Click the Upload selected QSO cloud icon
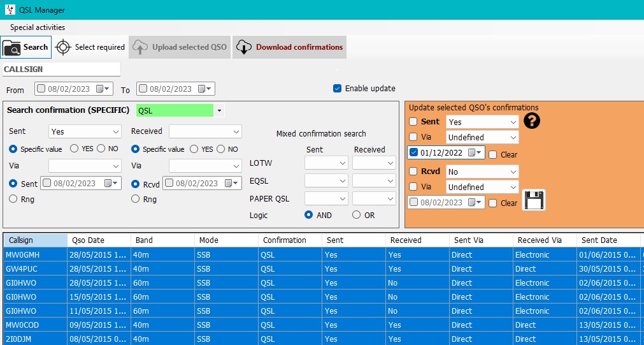Screen dimensions: 644x345 tap(140, 47)
